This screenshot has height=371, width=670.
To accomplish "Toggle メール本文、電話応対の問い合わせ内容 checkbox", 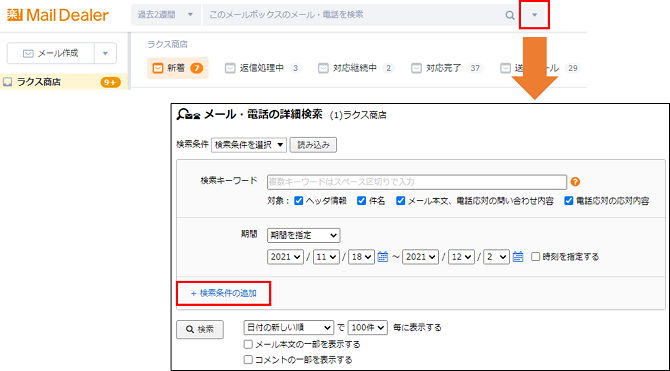I will pyautogui.click(x=400, y=200).
